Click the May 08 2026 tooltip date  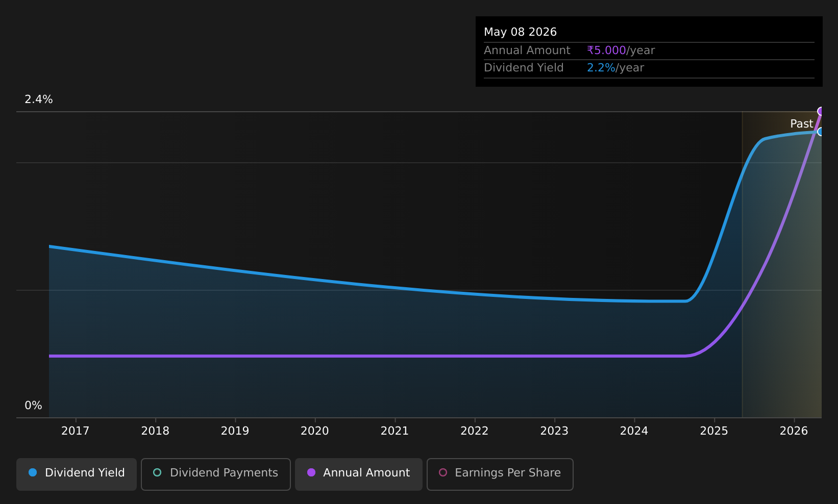click(520, 32)
